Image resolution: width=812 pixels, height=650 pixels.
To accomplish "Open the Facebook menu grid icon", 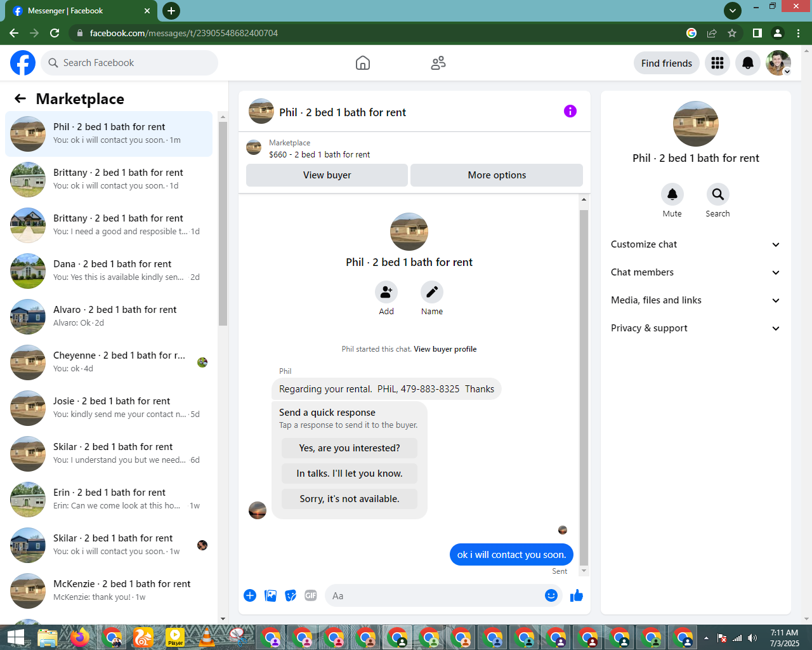I will click(x=717, y=63).
